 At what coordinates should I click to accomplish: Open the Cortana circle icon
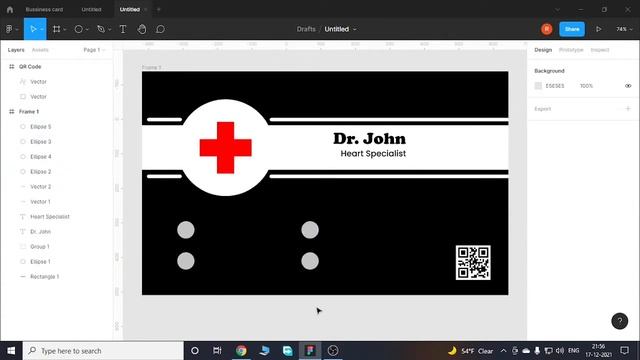tap(195, 351)
